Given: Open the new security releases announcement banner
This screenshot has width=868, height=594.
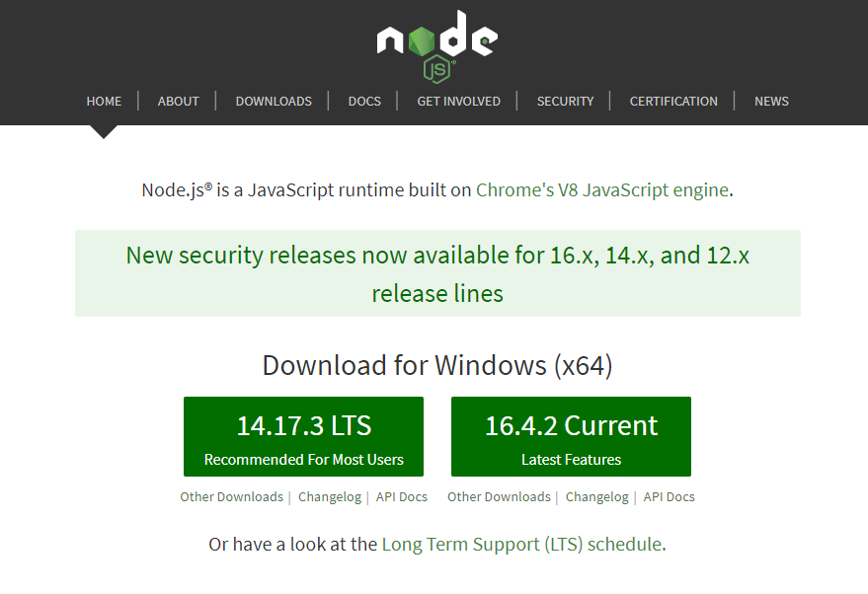Looking at the screenshot, I should coord(437,273).
